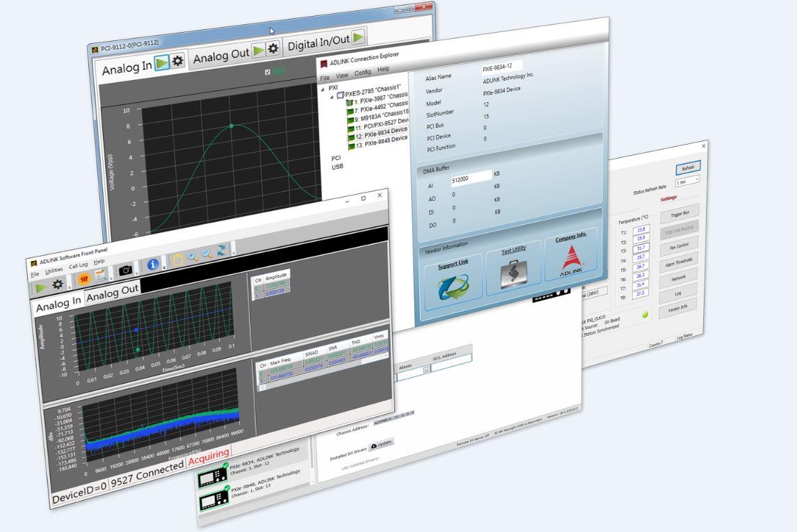Open Help menu in Software Front Panel
The height and width of the screenshot is (532, 797).
(99, 261)
